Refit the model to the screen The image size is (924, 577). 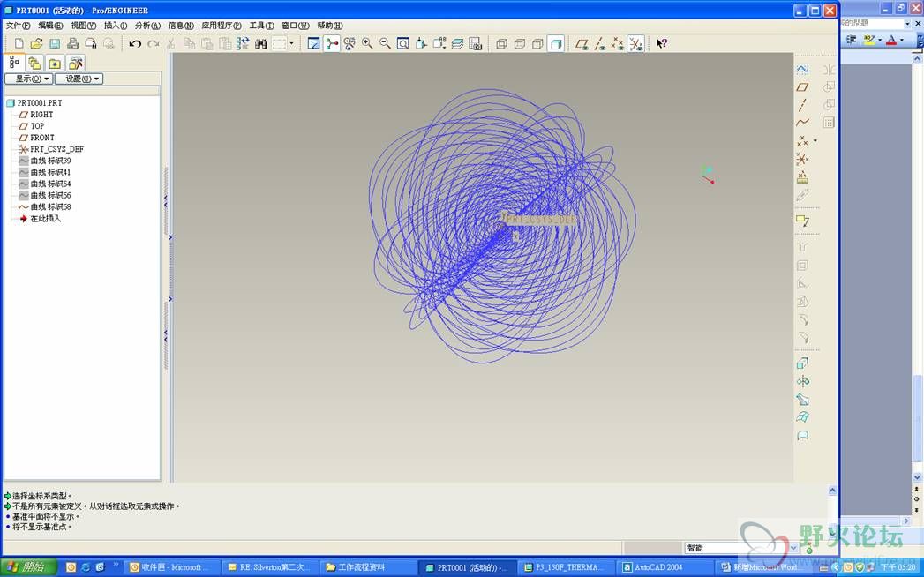tap(403, 43)
